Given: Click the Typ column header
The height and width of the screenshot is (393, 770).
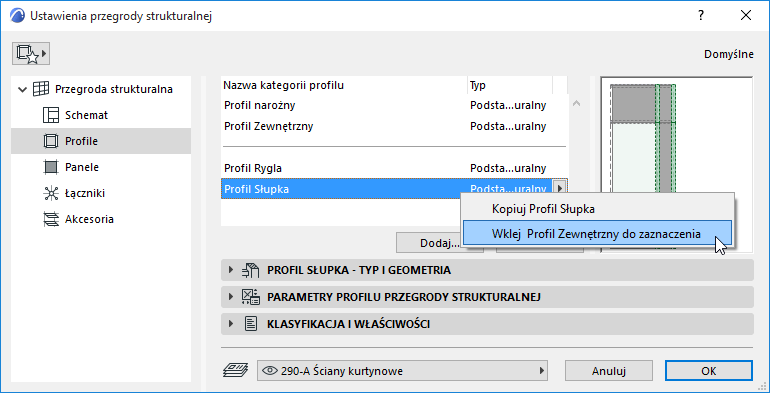Looking at the screenshot, I should [510, 85].
